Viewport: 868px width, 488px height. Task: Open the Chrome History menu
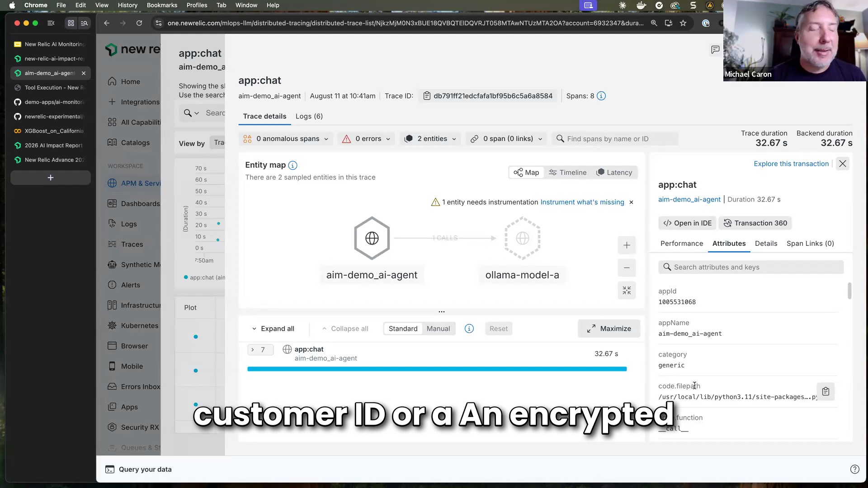coord(127,5)
